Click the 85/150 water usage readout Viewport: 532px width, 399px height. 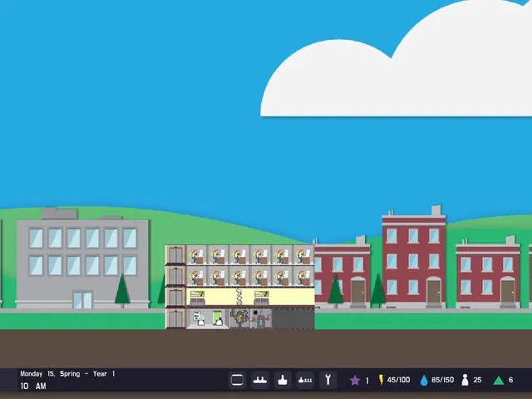click(x=442, y=380)
